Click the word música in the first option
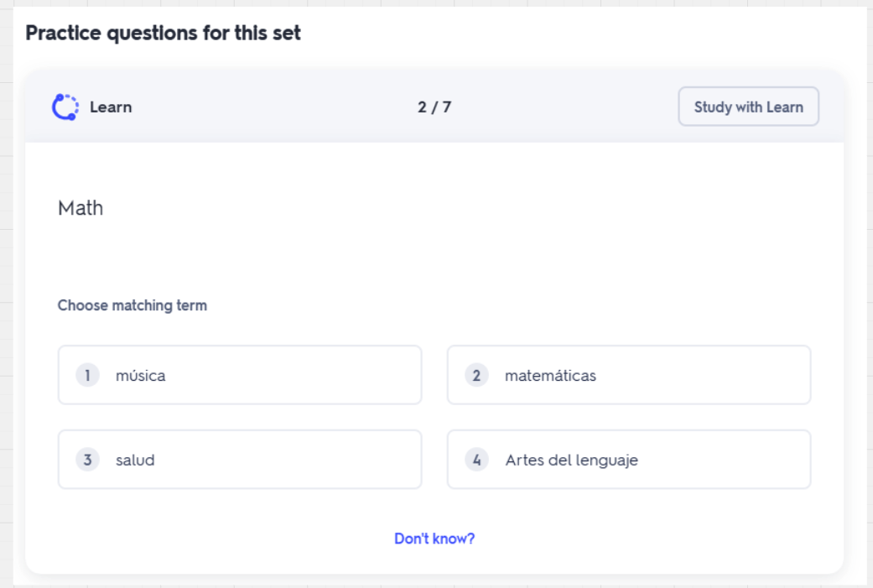Image resolution: width=873 pixels, height=588 pixels. pyautogui.click(x=140, y=376)
